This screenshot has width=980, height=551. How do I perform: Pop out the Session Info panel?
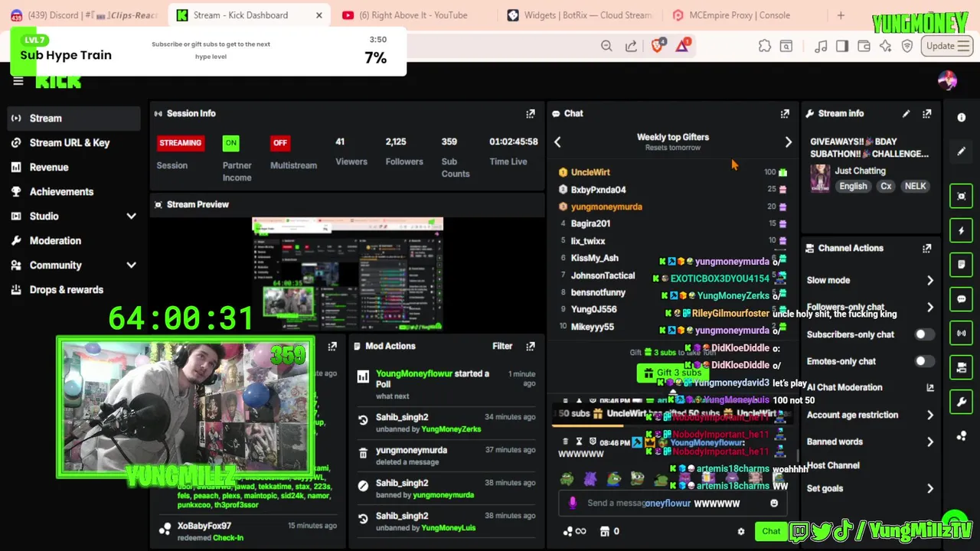click(x=531, y=113)
